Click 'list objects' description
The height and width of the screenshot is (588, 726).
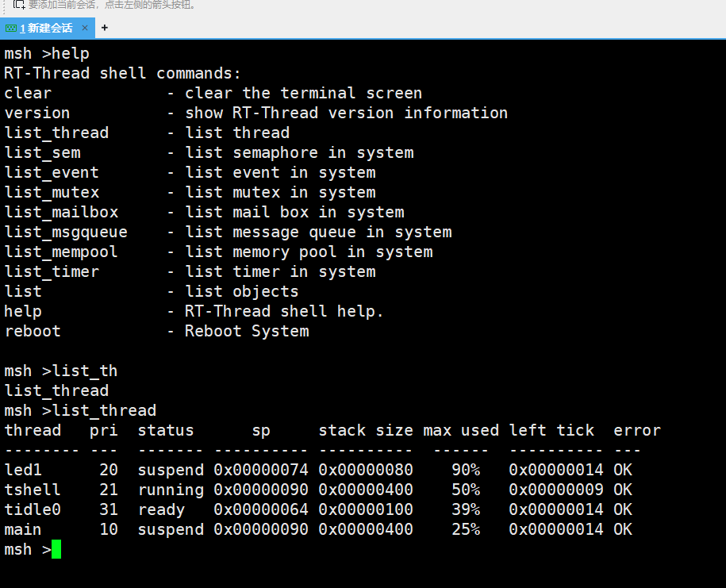pos(242,292)
